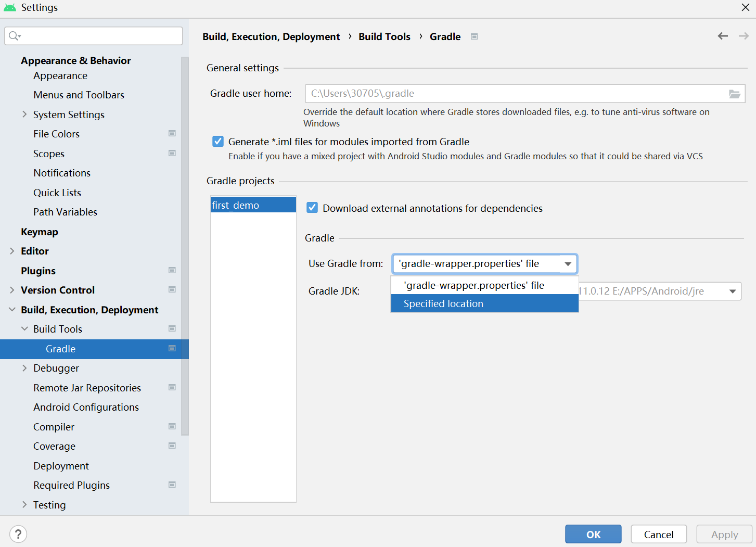Select first_demo in Gradle projects list
The image size is (756, 547).
(253, 205)
